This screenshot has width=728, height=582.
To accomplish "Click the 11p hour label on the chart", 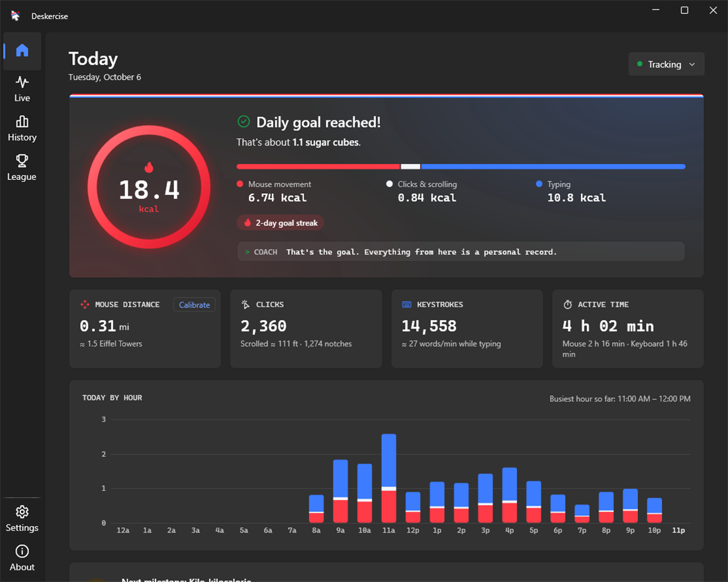I will 678,530.
